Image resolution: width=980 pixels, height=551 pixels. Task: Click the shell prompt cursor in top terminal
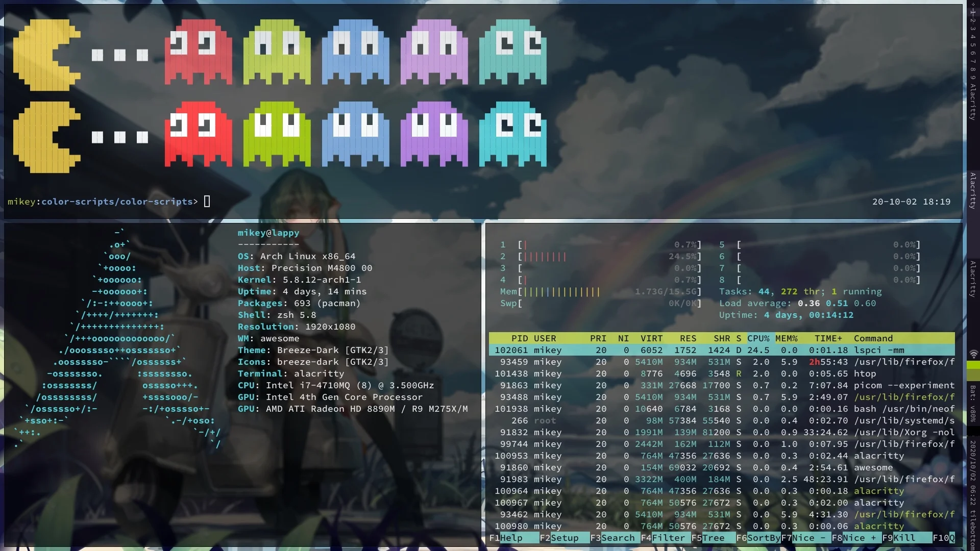(207, 201)
